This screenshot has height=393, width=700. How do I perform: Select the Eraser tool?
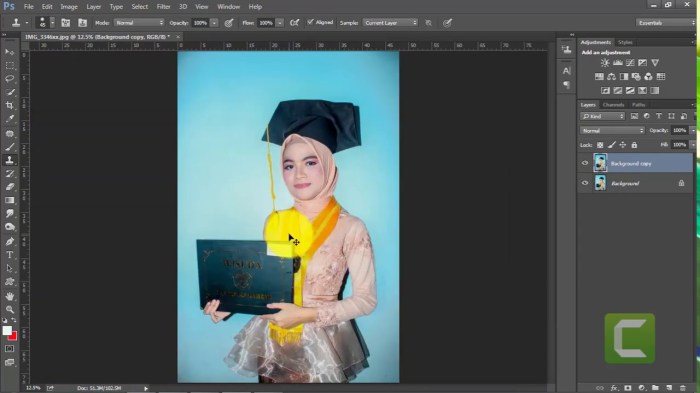point(9,187)
